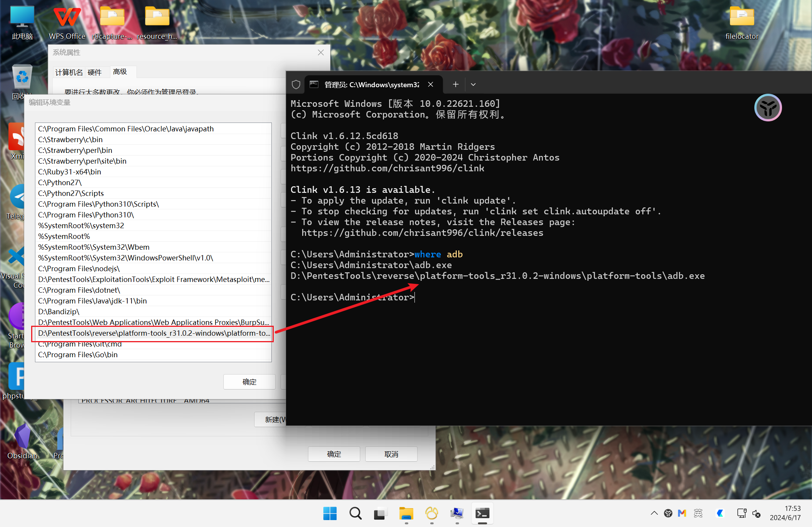Screen dimensions: 812x527
Task: Select the platform-tools_r31.0.2-windows path entry
Action: [153, 333]
